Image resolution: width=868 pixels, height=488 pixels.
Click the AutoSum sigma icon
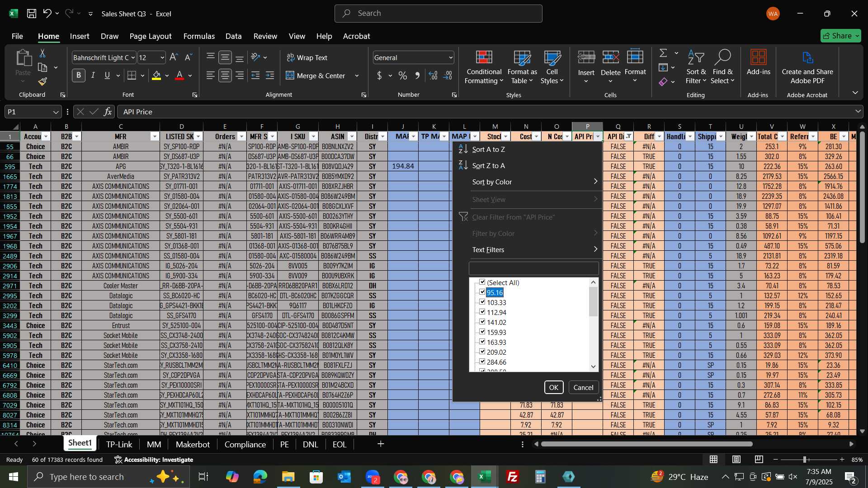663,53
